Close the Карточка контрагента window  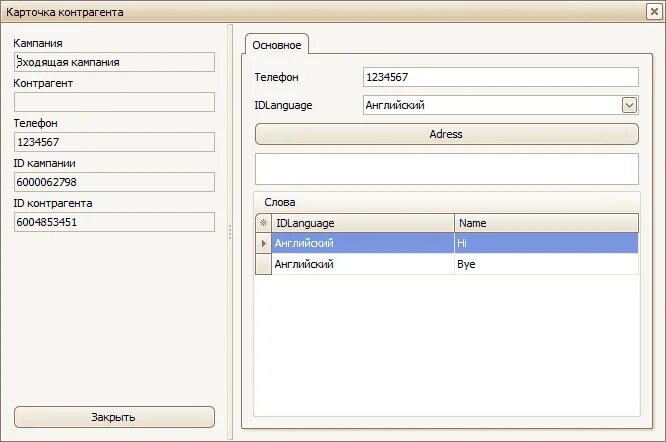(x=654, y=11)
